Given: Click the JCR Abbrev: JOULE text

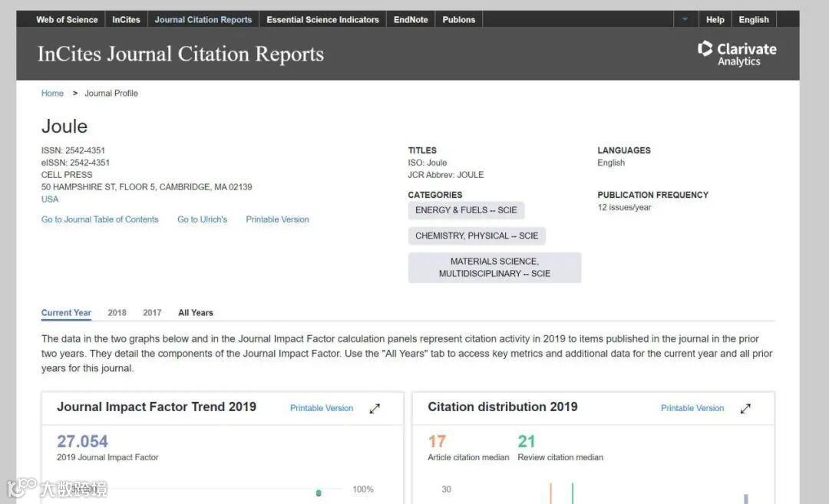Looking at the screenshot, I should coord(446,175).
